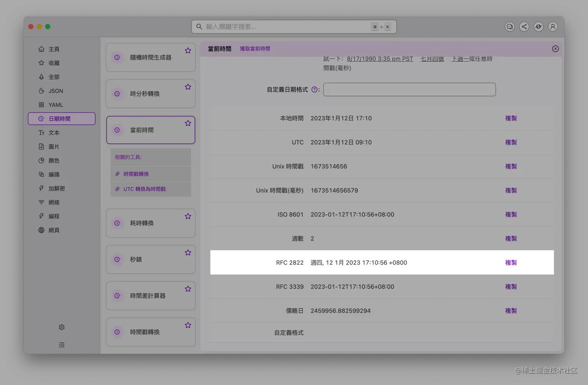Click the share icon in title bar
The width and height of the screenshot is (588, 385).
pyautogui.click(x=524, y=26)
